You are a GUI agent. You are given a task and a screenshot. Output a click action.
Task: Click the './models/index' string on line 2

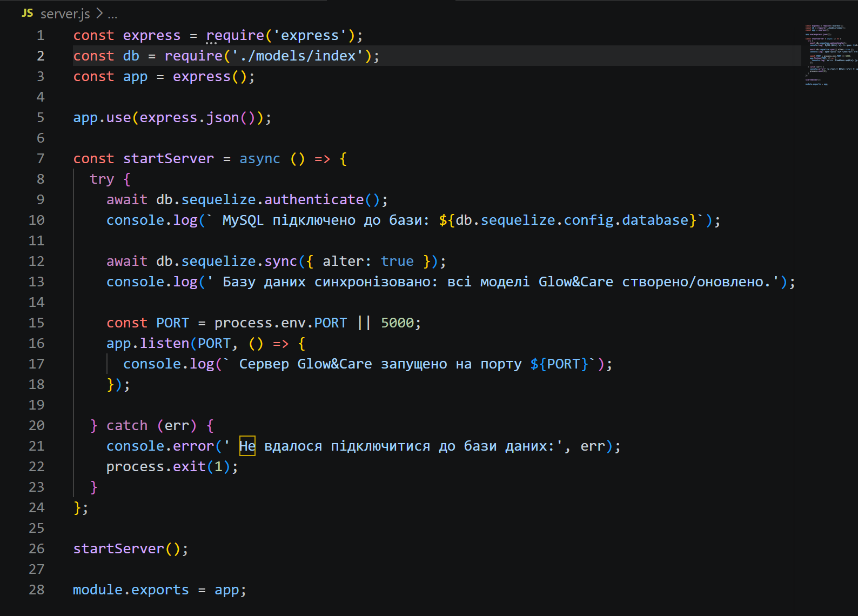tap(297, 56)
